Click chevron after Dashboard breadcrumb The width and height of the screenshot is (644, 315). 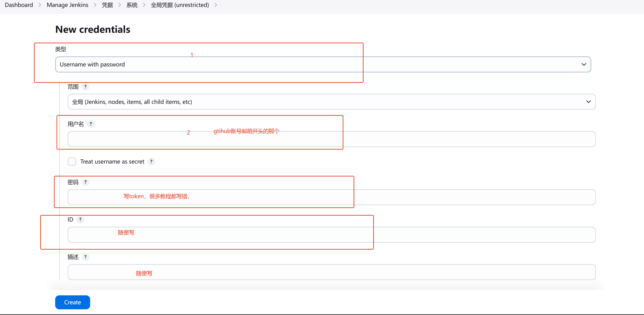40,5
